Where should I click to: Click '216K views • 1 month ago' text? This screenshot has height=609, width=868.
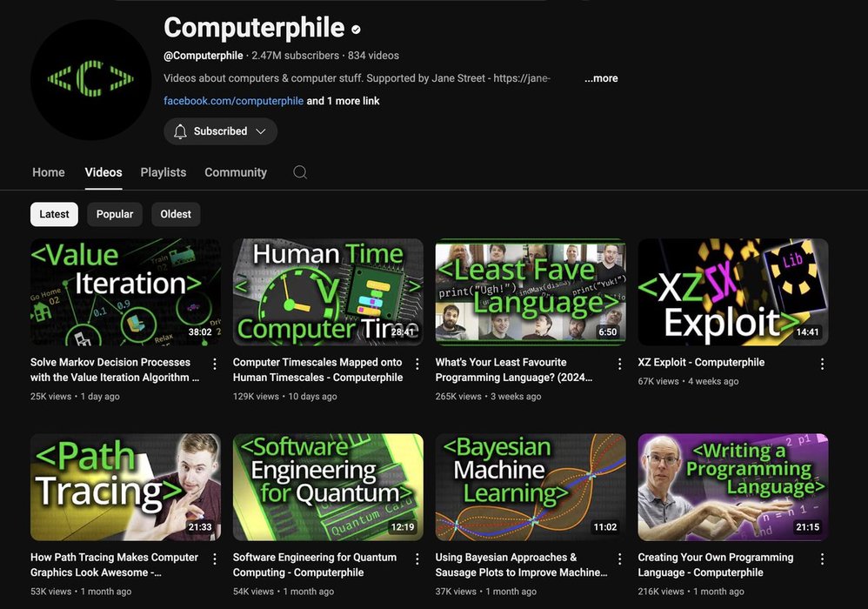pos(691,592)
